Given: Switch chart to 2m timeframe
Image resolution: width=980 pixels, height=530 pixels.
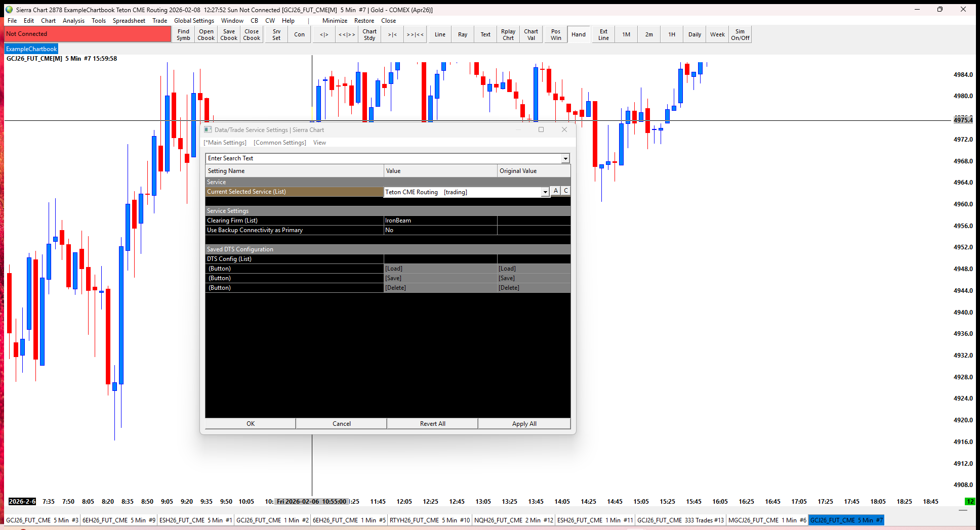Looking at the screenshot, I should coord(649,34).
